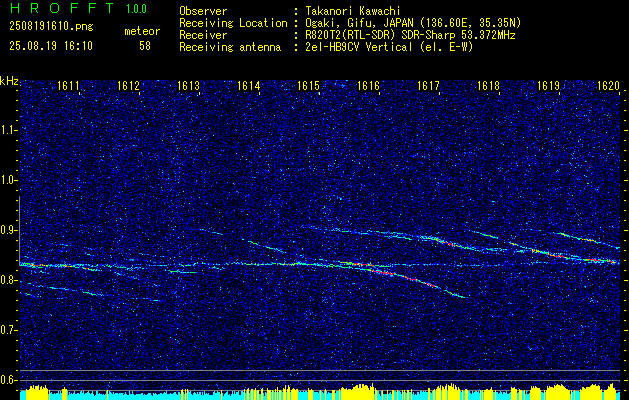Click the 1618 time marker
The width and height of the screenshot is (629, 400).
point(489,86)
